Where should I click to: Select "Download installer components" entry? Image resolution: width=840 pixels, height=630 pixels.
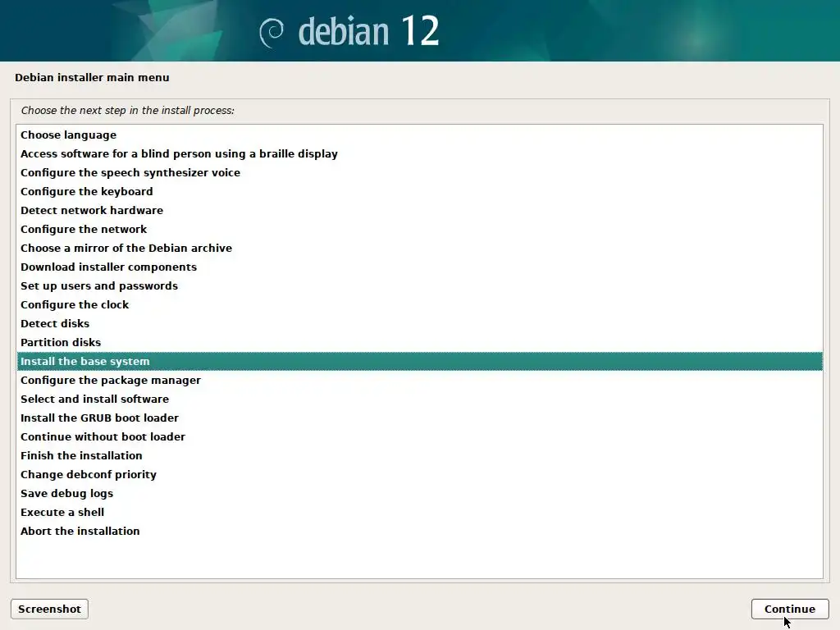click(x=419, y=267)
